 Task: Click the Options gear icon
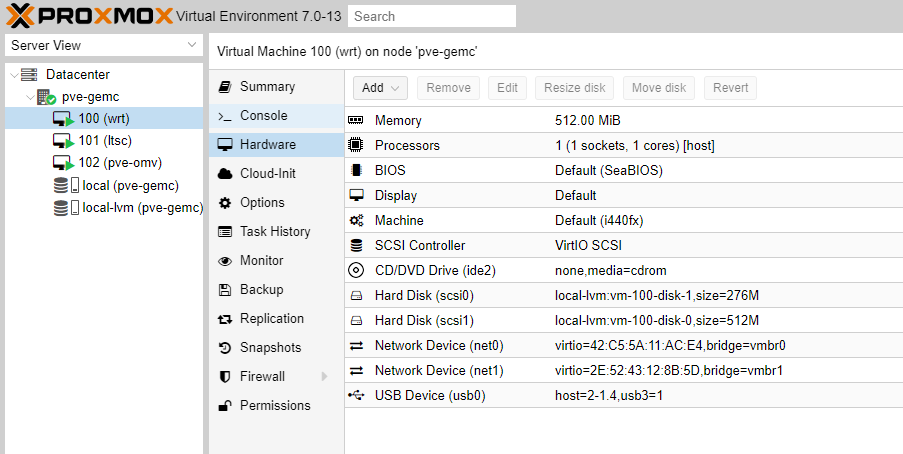tap(225, 203)
